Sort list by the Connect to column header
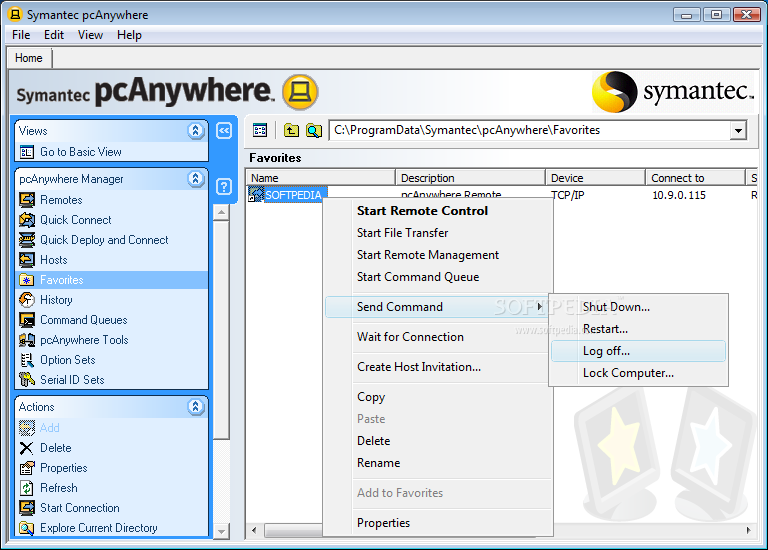Image resolution: width=768 pixels, height=550 pixels. [x=695, y=178]
